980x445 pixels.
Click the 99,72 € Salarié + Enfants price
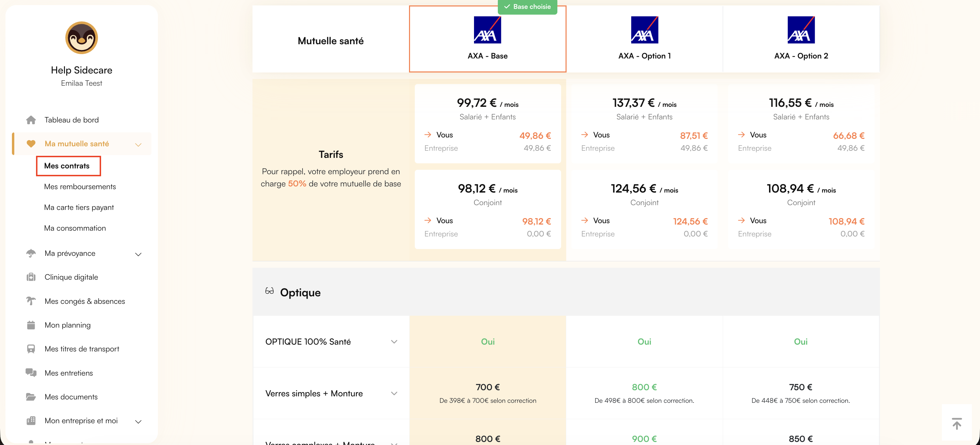(487, 103)
